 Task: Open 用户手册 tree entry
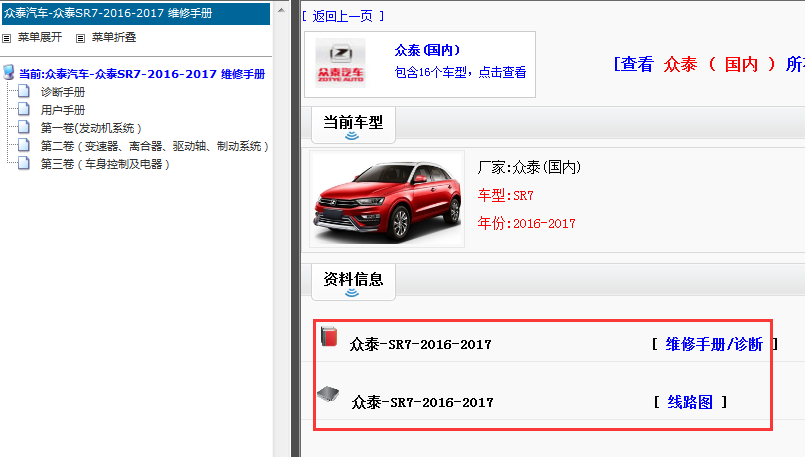click(63, 110)
